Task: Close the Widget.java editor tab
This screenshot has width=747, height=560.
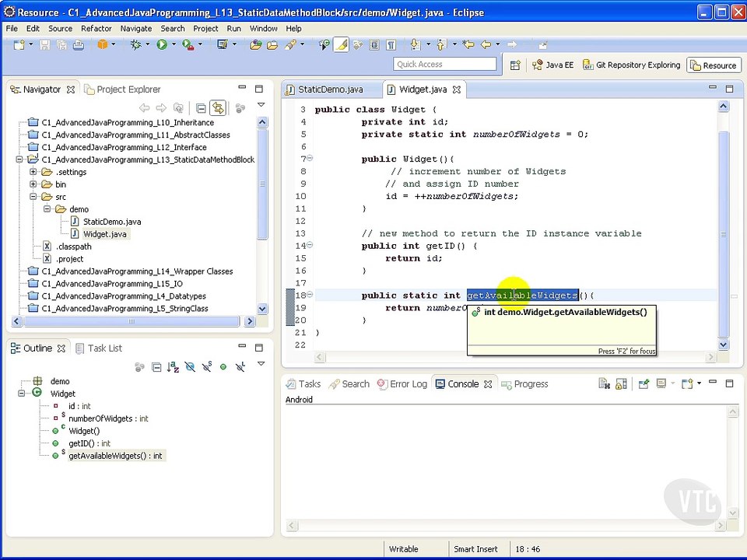Action: (x=457, y=89)
